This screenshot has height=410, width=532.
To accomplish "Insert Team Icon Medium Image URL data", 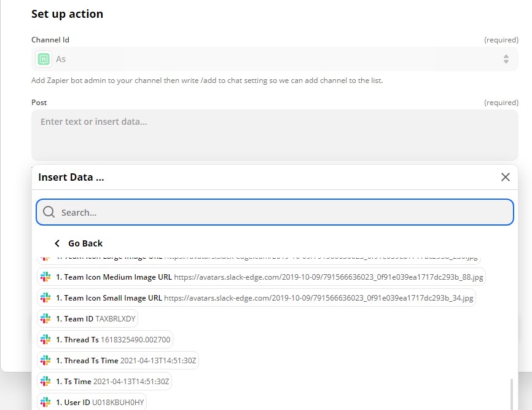I will 261,277.
